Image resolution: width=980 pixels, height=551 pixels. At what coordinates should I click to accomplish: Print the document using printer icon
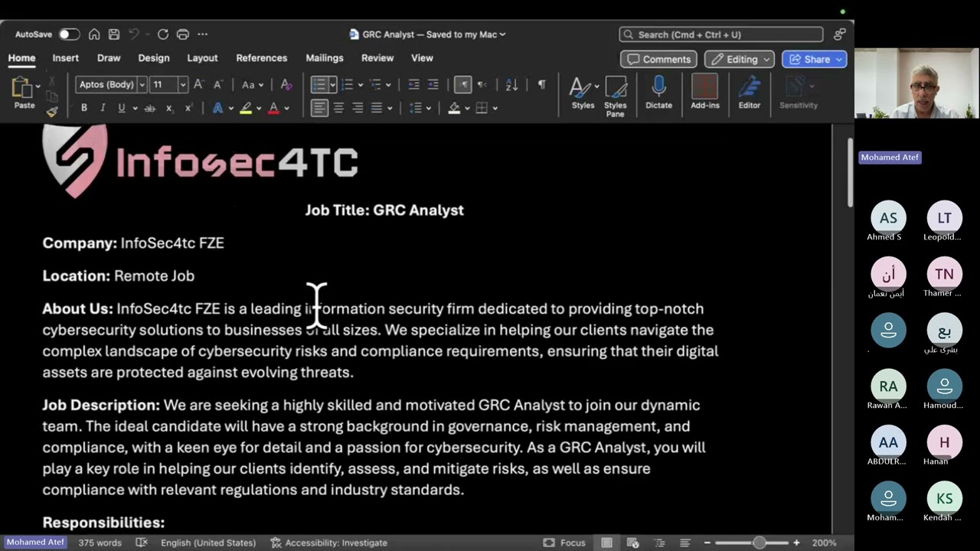pyautogui.click(x=182, y=34)
